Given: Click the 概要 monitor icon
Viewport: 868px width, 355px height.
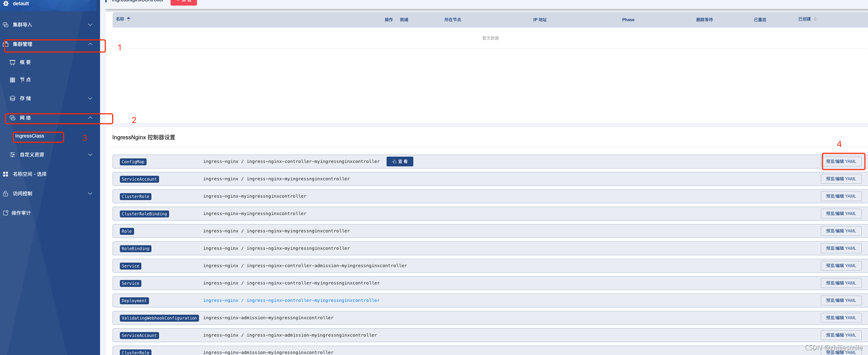Looking at the screenshot, I should click(13, 63).
